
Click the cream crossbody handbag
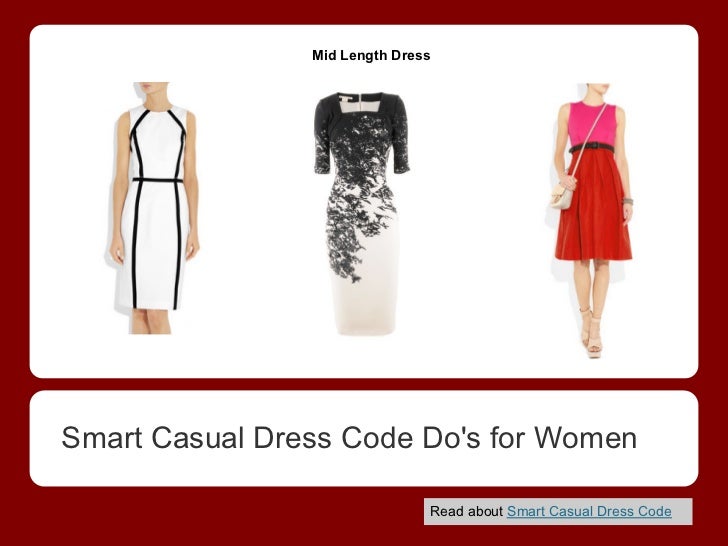click(x=561, y=196)
